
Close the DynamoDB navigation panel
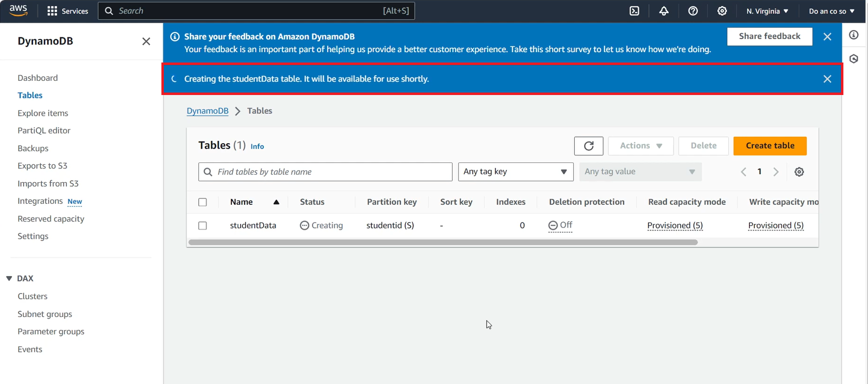point(146,41)
